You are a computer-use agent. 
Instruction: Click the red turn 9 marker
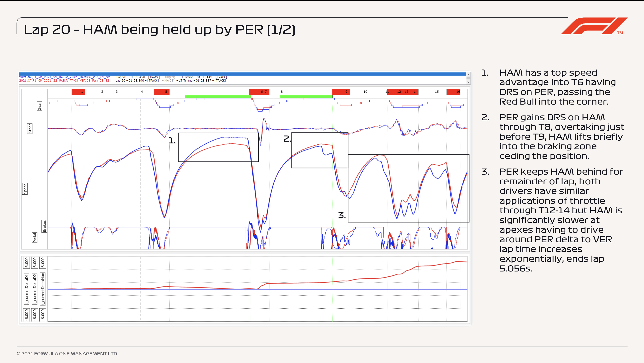coord(341,92)
